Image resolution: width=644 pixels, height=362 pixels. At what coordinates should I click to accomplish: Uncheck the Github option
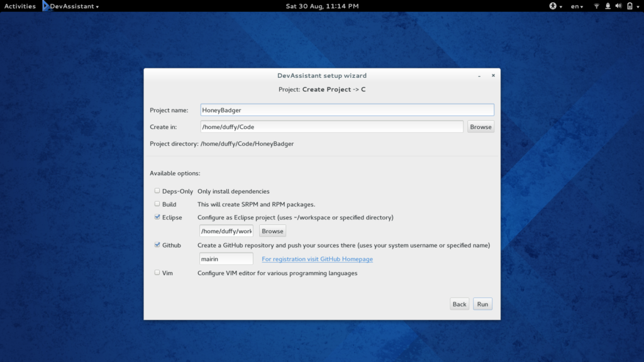(x=157, y=245)
